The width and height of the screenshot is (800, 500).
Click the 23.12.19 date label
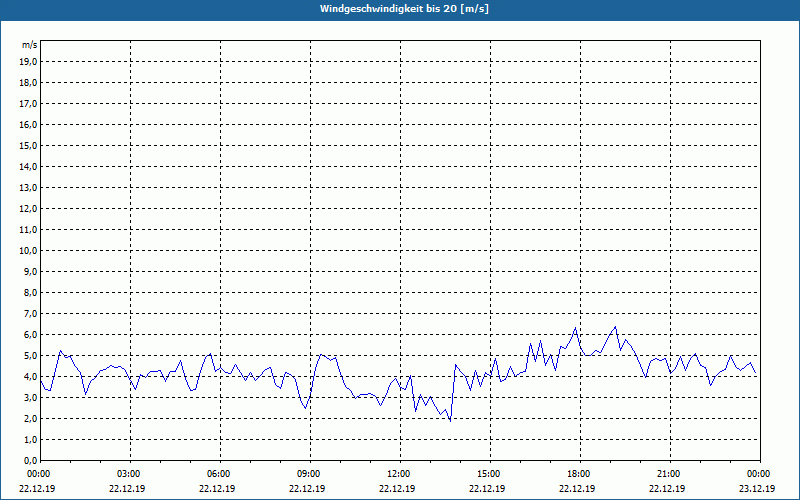pyautogui.click(x=757, y=488)
